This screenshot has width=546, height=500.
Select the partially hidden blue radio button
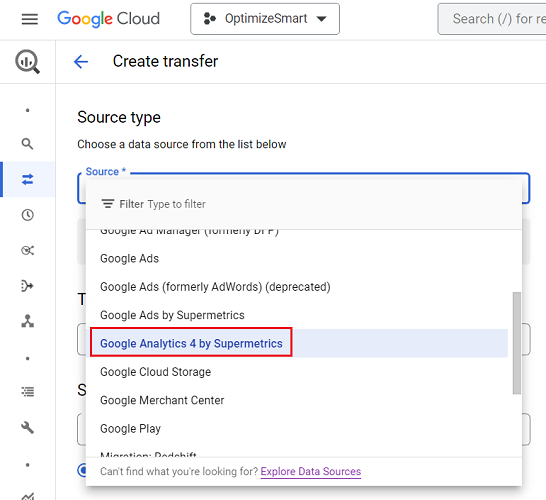click(82, 470)
